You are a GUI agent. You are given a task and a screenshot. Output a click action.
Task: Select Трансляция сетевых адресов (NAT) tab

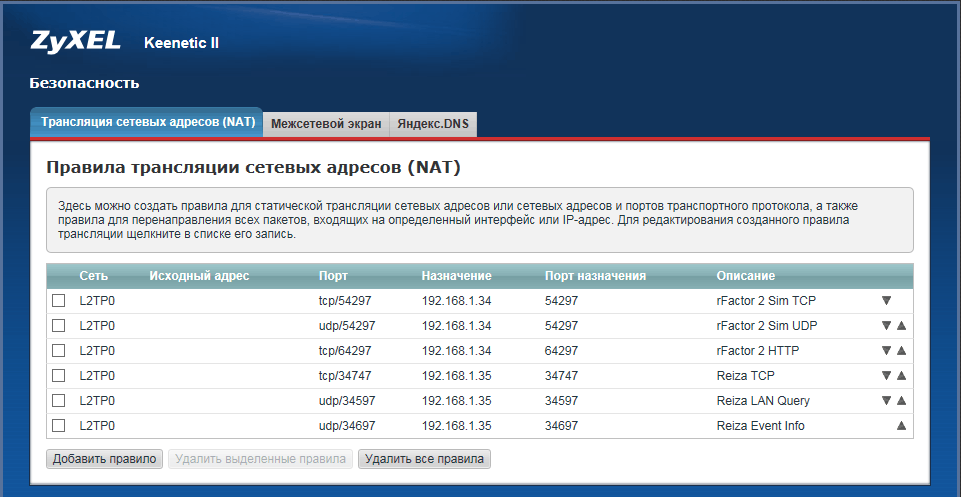[148, 122]
